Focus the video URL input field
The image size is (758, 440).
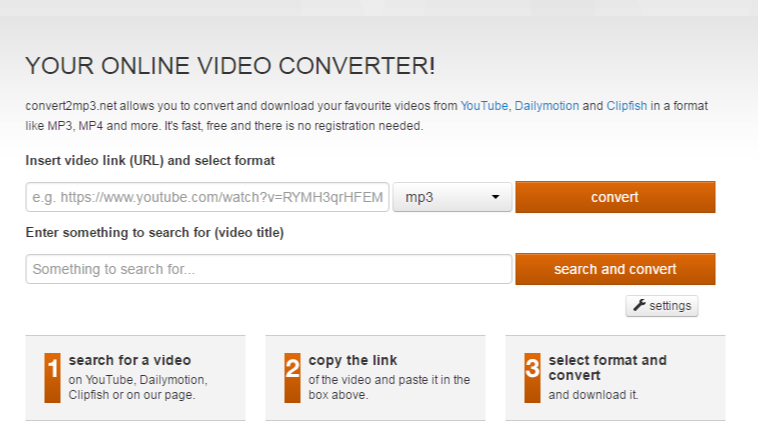pos(207,197)
